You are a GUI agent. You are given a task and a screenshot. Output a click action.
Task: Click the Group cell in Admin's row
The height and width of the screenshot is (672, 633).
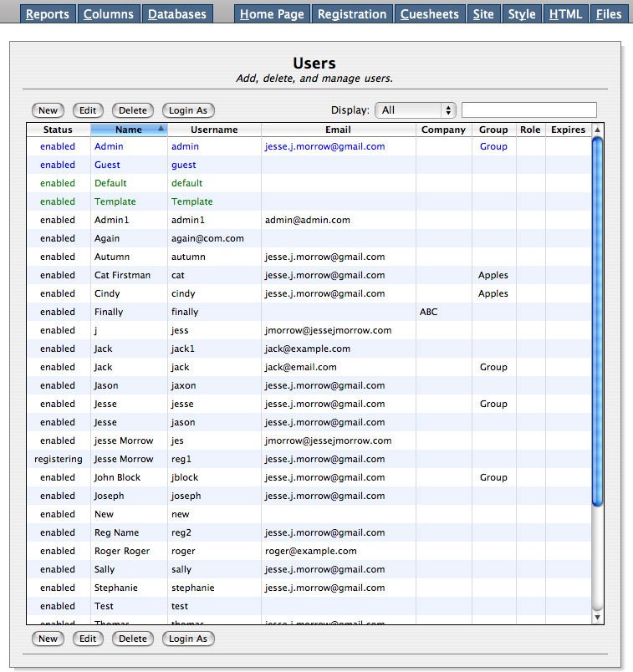493,146
